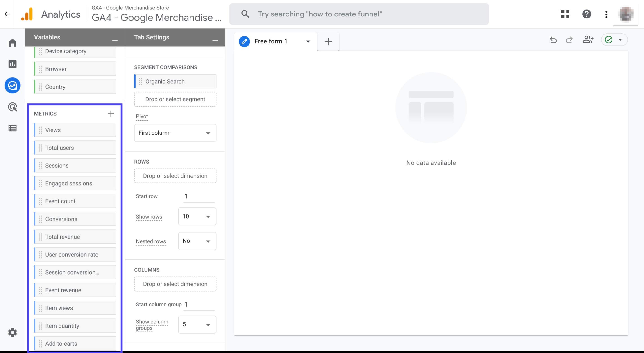This screenshot has width=644, height=353.
Task: Expand the data quality status dropdown arrow
Action: 620,40
